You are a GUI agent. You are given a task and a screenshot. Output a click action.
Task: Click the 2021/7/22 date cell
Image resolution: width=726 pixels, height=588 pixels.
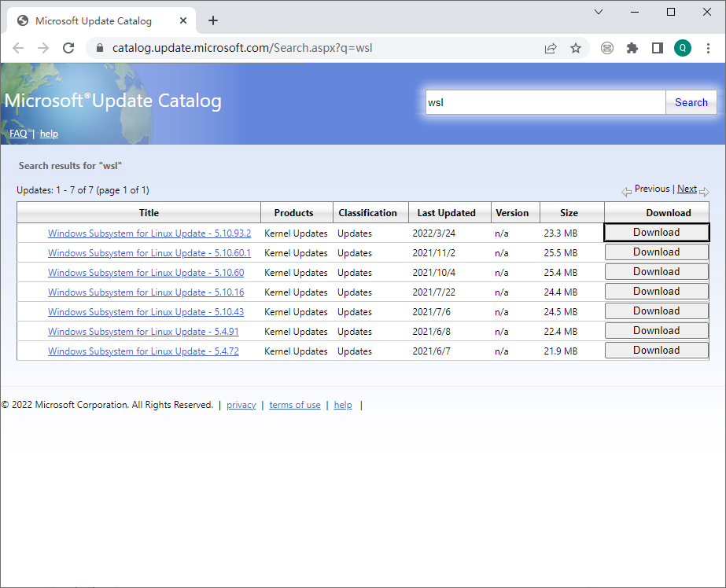pos(434,292)
